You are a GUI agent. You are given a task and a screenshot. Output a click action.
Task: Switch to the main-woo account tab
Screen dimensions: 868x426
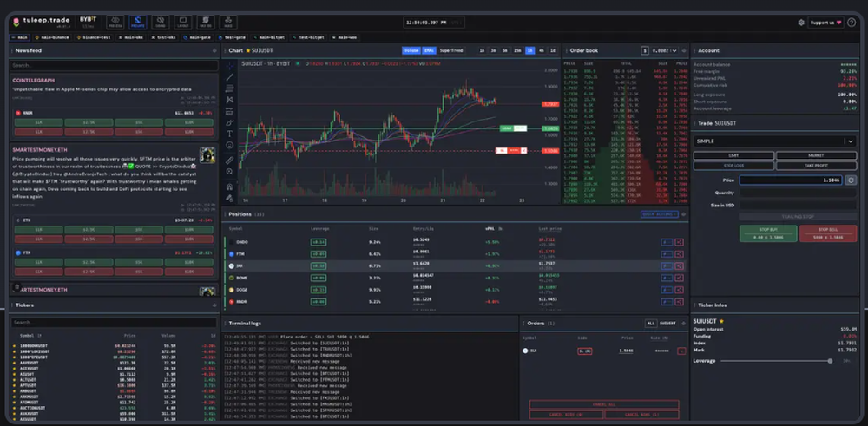(345, 37)
